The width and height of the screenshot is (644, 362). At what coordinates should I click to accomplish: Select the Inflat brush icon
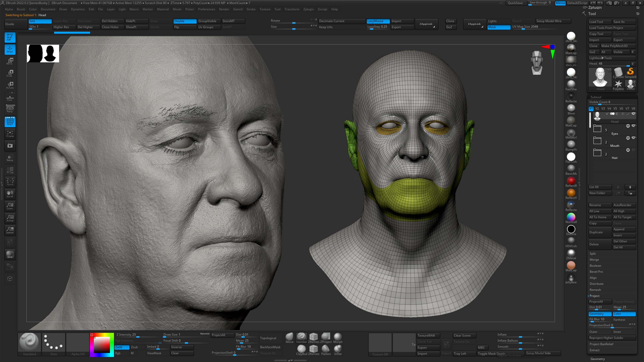338,350
